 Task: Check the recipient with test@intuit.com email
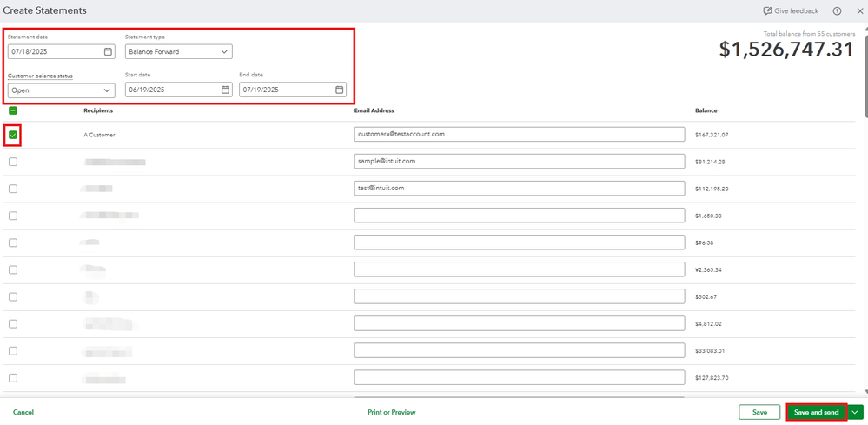tap(13, 189)
